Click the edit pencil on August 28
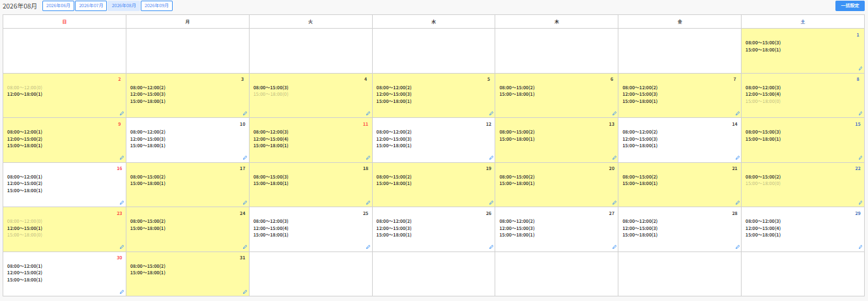 point(737,247)
